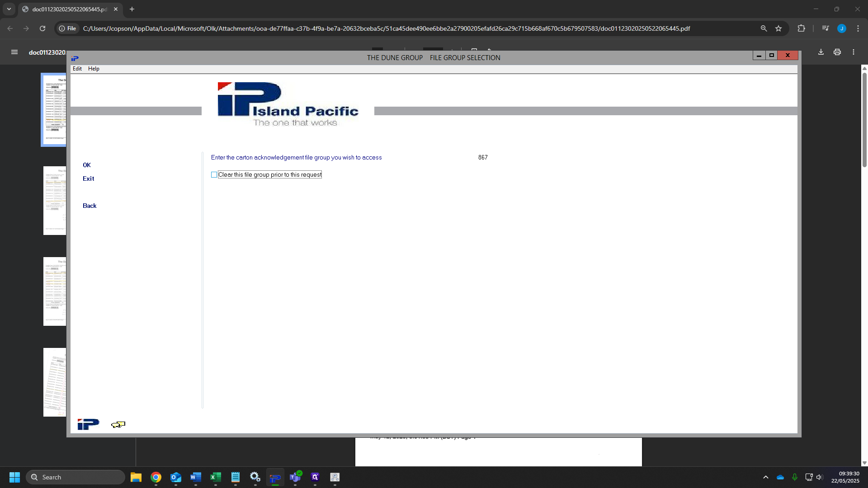Image resolution: width=868 pixels, height=488 pixels.
Task: Download the PDF from the viewer toolbar
Action: coord(821,52)
